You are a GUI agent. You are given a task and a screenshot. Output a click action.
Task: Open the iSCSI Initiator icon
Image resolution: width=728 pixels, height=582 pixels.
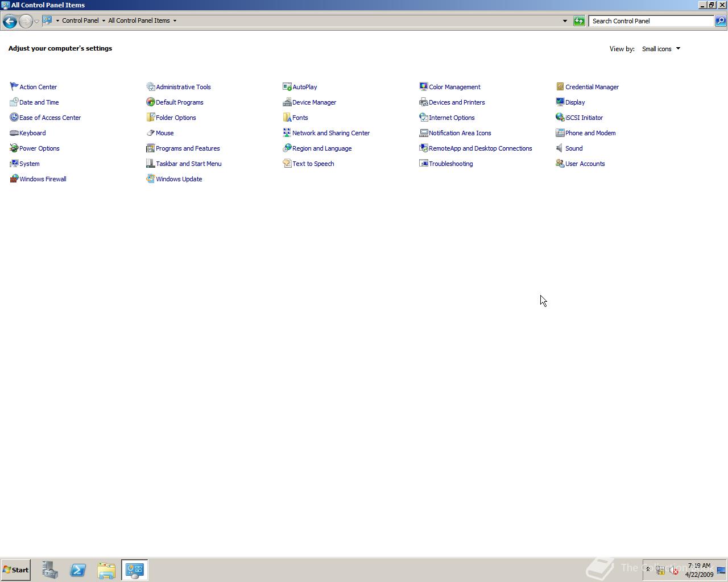point(560,118)
